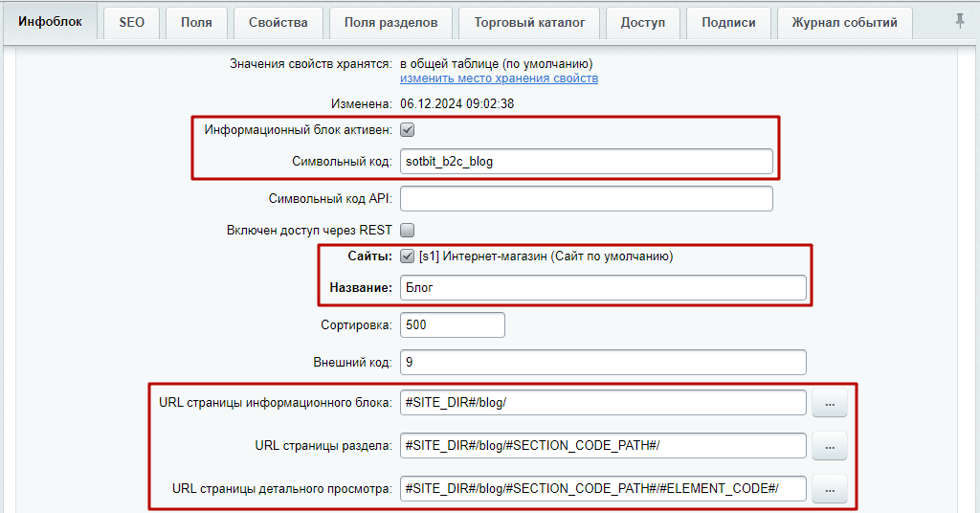Follow the изменить место хранения свойств link
This screenshot has height=513, width=980.
coord(499,78)
